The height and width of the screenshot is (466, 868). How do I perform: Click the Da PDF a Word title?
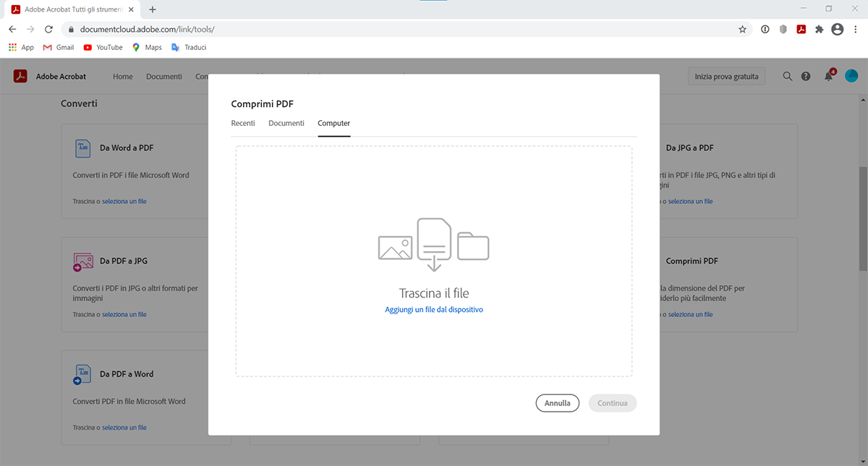[127, 374]
